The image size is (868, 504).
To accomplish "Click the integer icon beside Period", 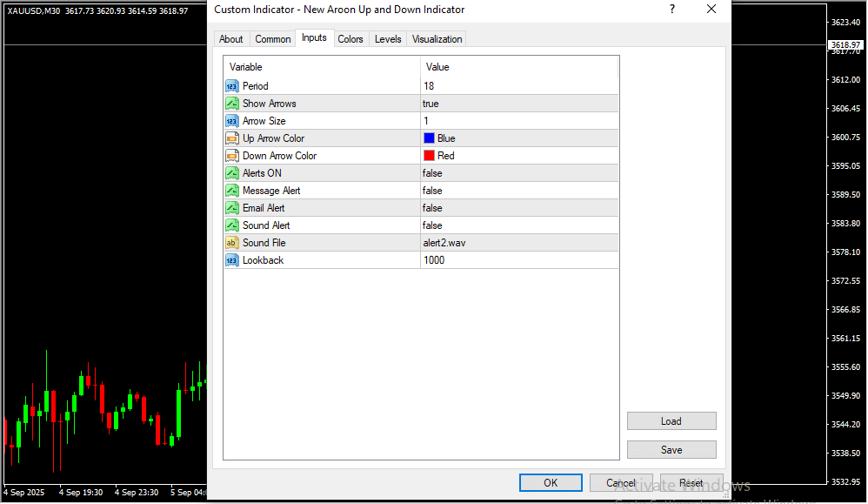I will 231,86.
